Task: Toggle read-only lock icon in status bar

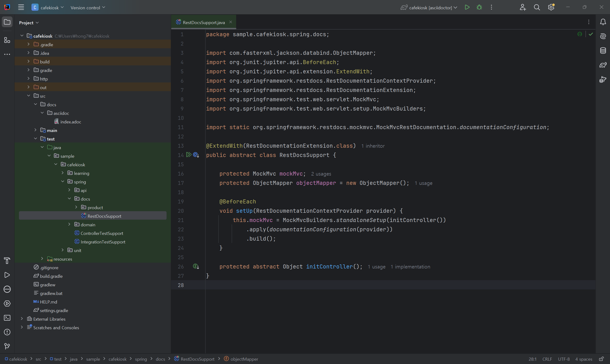Action: point(601,359)
